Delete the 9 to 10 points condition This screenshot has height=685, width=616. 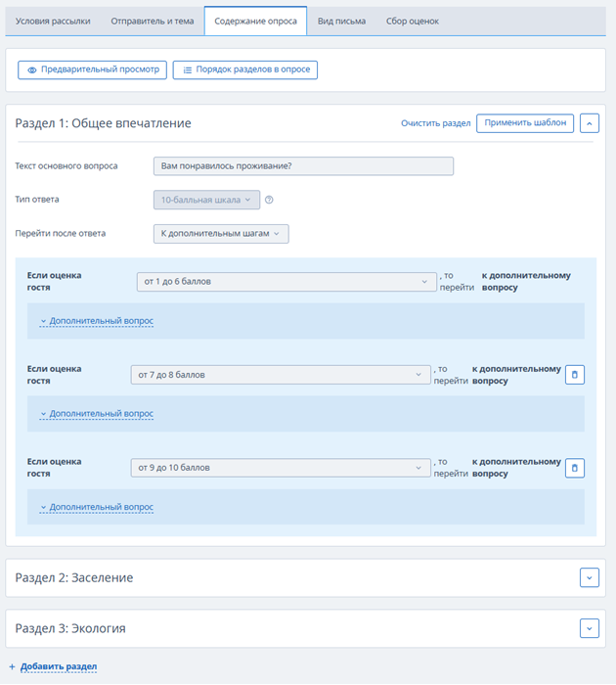(575, 468)
